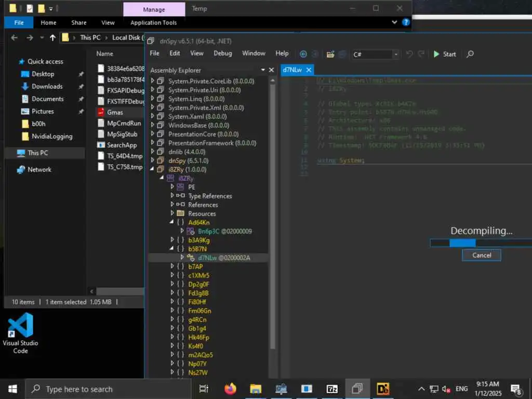Select the PresentationFramework assembly entry
The image size is (532, 399).
212,143
